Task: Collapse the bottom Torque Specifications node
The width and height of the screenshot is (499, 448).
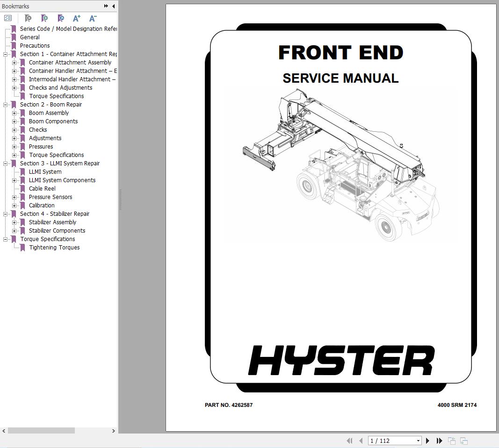Action: pos(5,240)
